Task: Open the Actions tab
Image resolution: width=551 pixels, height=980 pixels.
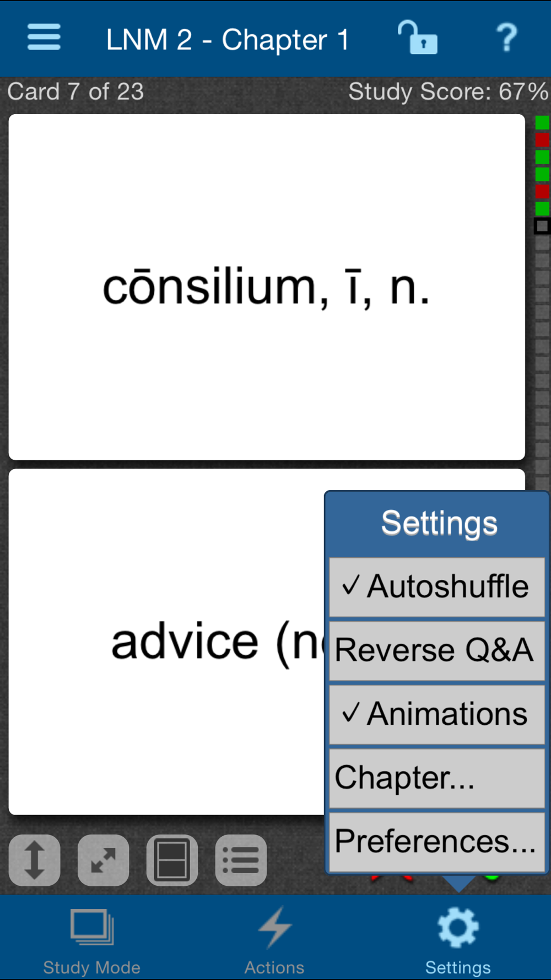Action: (x=274, y=937)
